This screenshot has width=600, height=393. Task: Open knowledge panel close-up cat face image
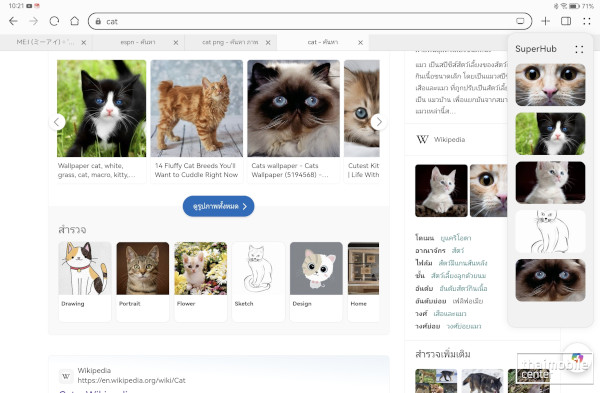[x=489, y=191]
